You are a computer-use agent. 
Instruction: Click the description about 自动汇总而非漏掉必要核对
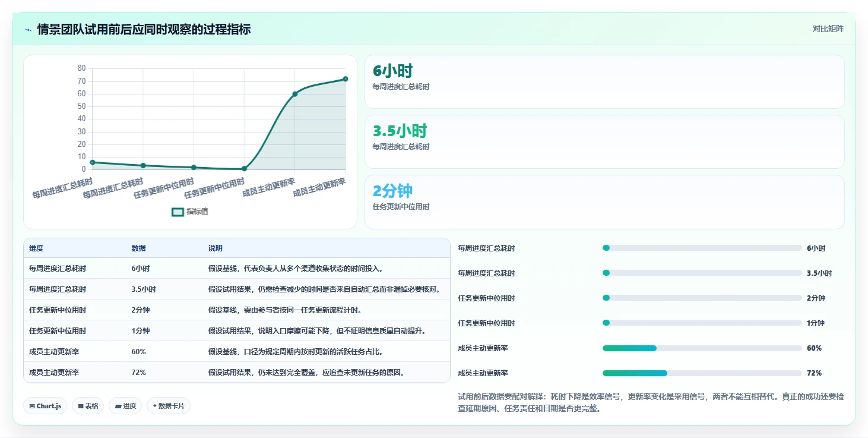point(325,289)
